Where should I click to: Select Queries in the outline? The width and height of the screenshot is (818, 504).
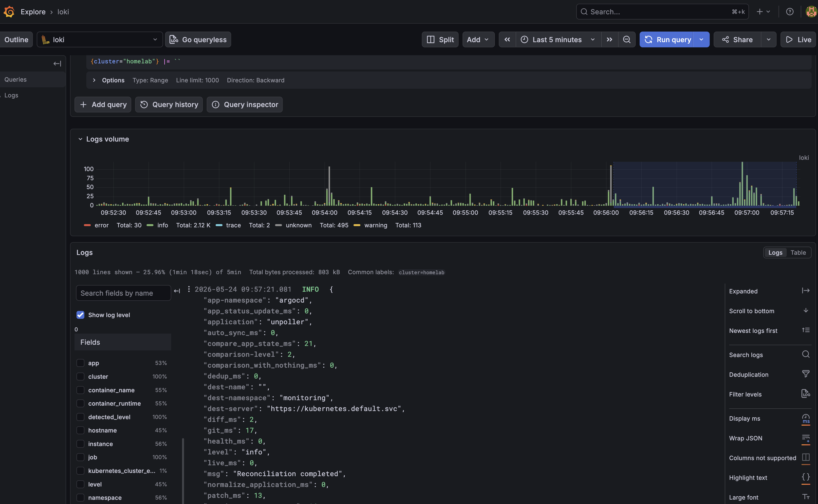[15, 80]
